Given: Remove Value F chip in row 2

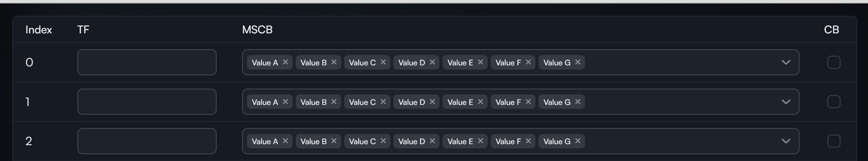Looking at the screenshot, I should click(x=528, y=141).
